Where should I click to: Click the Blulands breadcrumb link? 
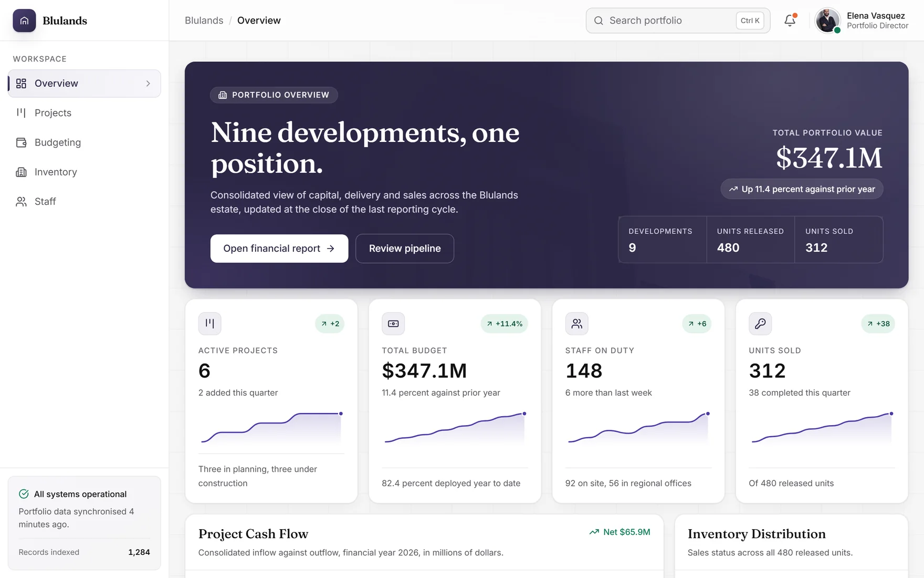[204, 20]
